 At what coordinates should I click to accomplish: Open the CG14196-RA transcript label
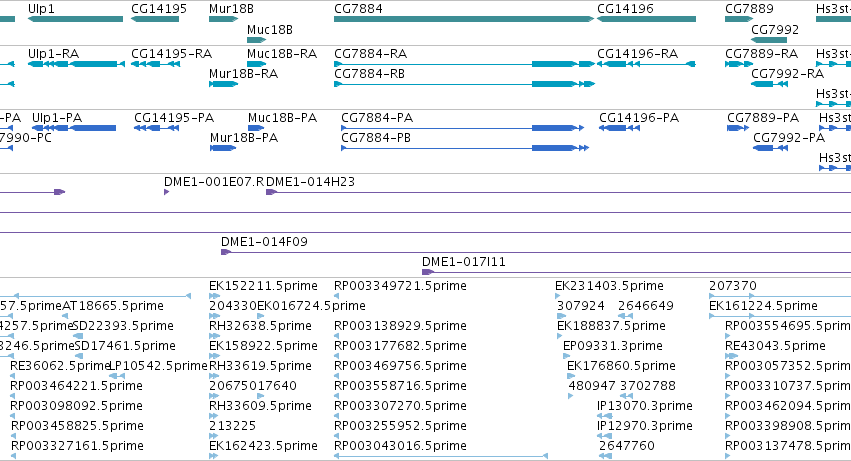pos(637,54)
